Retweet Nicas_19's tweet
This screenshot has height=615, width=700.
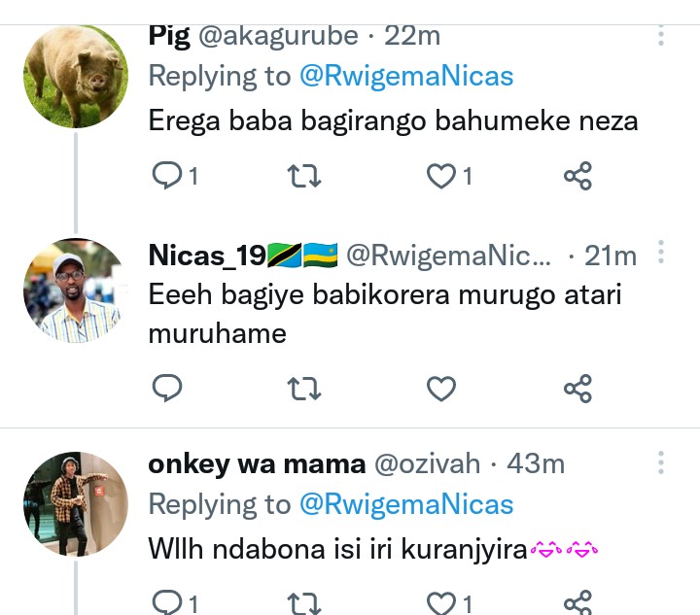pos(305,389)
